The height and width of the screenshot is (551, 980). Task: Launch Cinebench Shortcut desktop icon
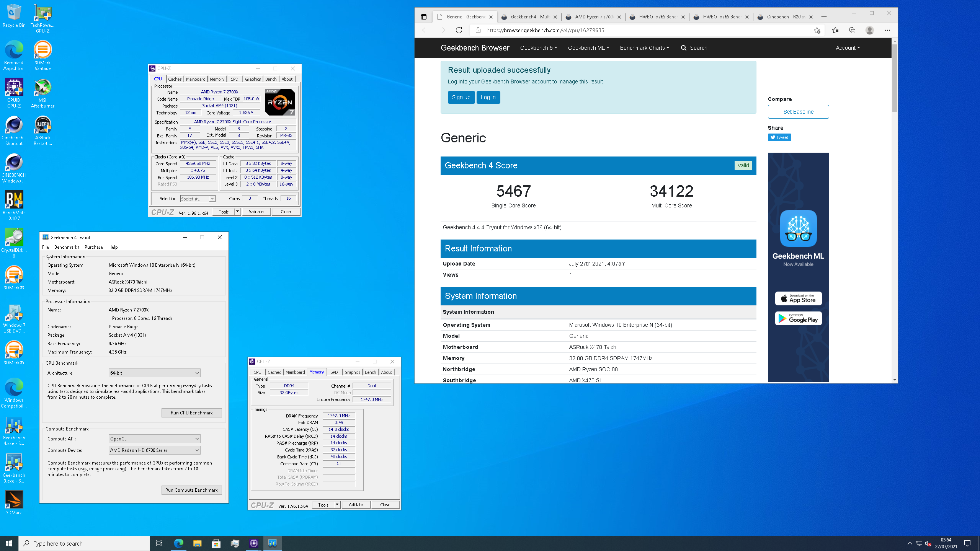click(x=14, y=131)
